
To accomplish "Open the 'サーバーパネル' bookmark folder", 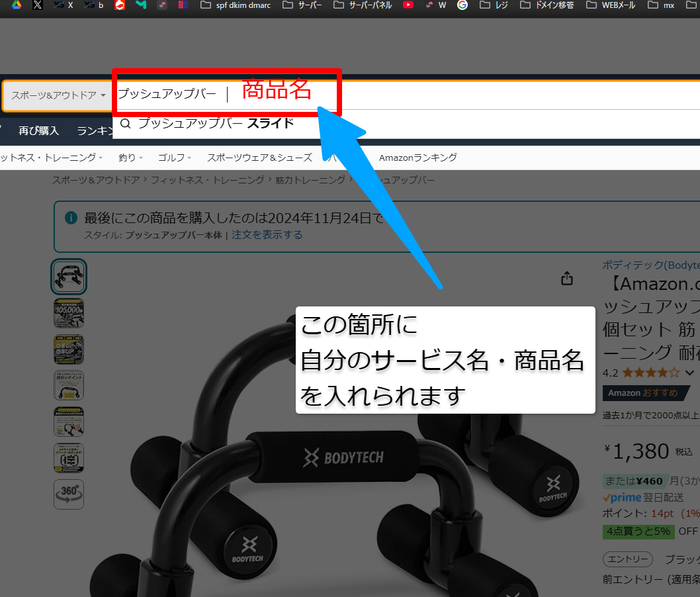I will [x=363, y=5].
